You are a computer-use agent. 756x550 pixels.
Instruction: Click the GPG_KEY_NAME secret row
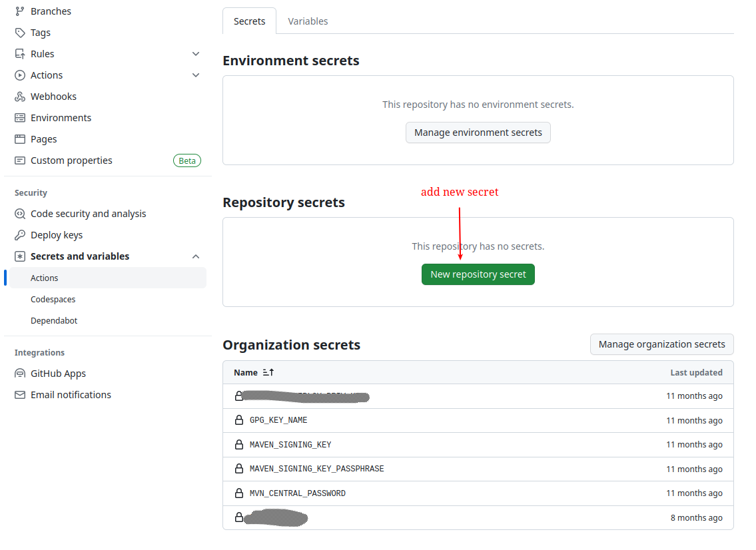(x=478, y=420)
